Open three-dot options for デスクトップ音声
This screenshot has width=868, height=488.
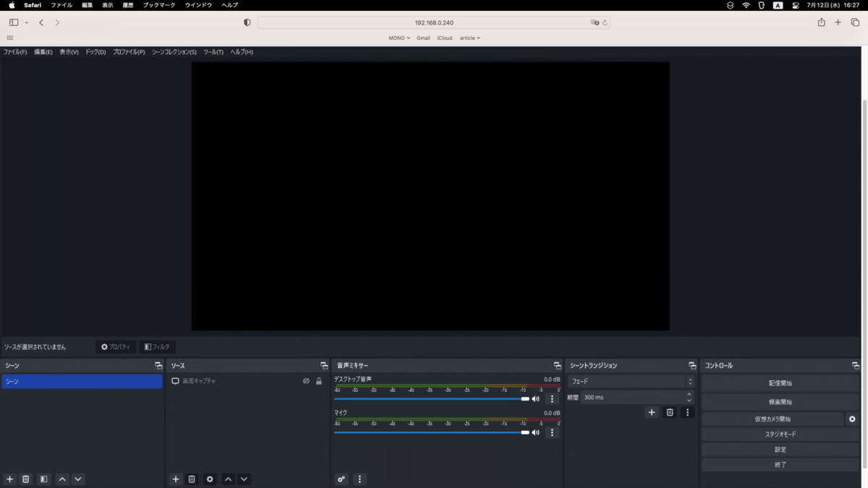(552, 399)
